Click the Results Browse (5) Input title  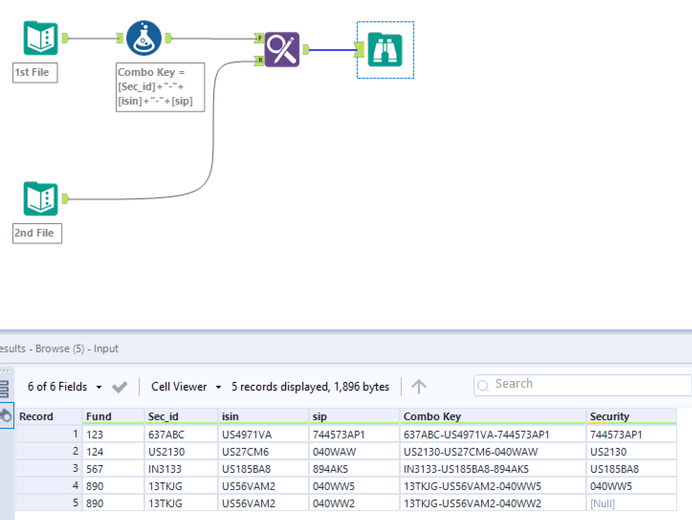pos(59,349)
